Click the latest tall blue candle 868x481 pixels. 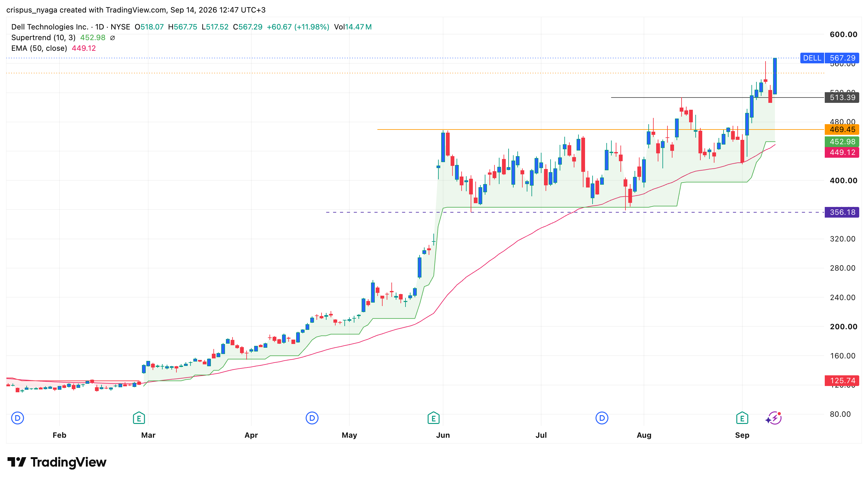(x=775, y=76)
